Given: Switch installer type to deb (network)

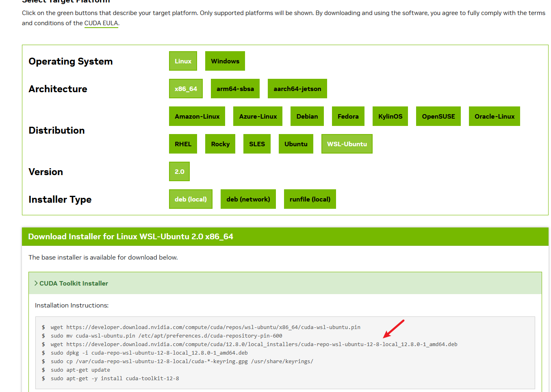Looking at the screenshot, I should pyautogui.click(x=248, y=199).
